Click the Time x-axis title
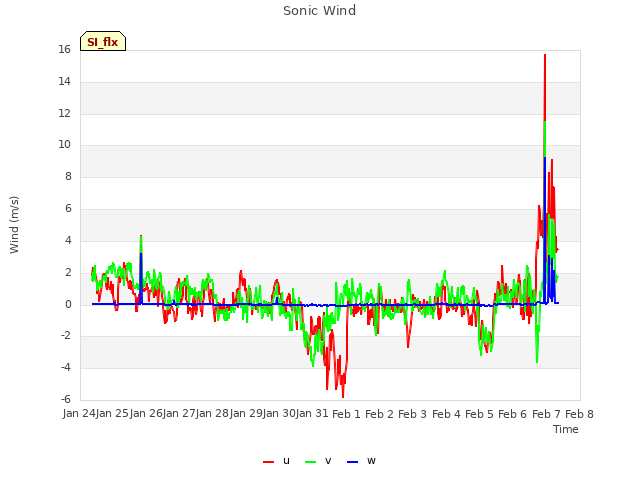 pyautogui.click(x=566, y=429)
